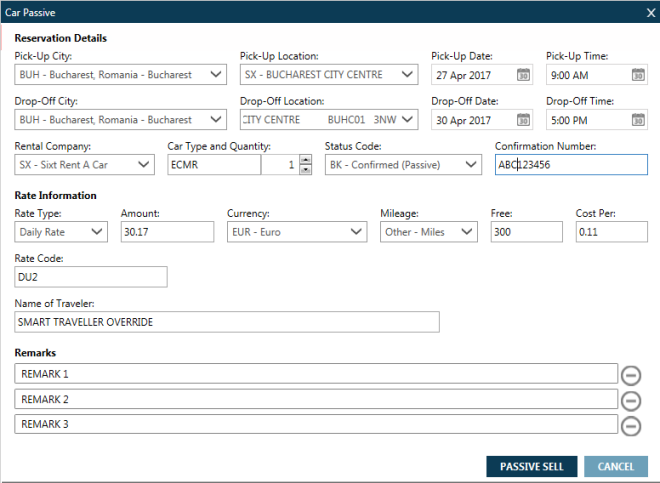Increase the car quantity with up arrow
The height and width of the screenshot is (483, 660).
click(x=305, y=160)
